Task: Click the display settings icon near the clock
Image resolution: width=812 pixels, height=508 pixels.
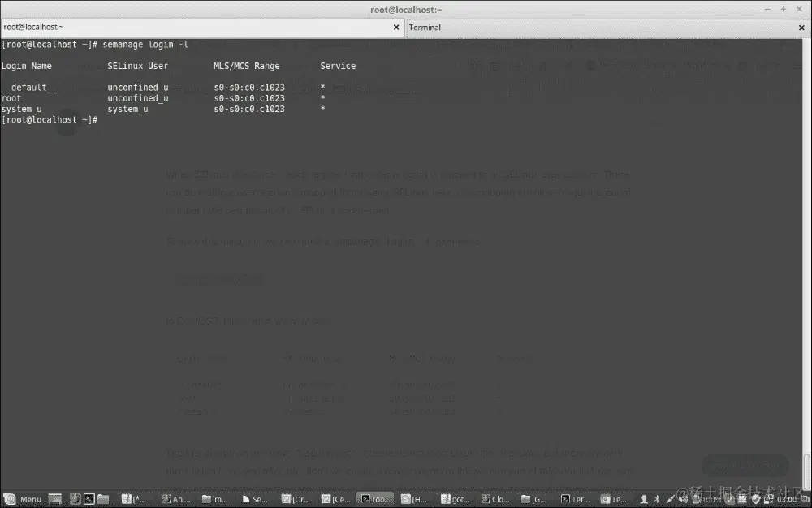Action: pyautogui.click(x=768, y=499)
